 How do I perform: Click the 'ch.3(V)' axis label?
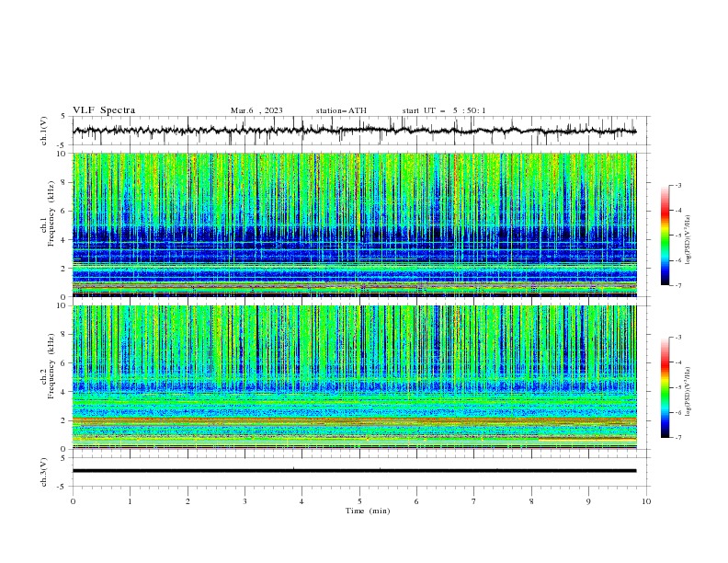click(44, 472)
